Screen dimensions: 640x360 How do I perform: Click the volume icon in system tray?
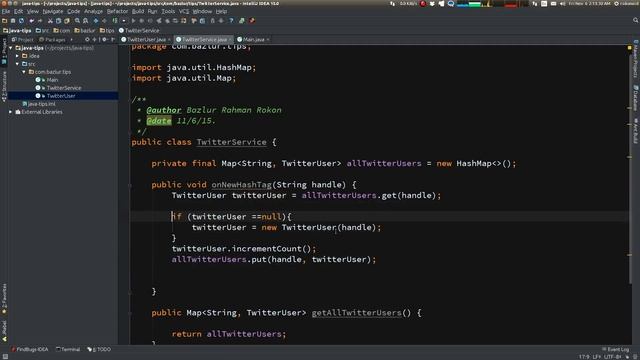pyautogui.click(x=563, y=4)
